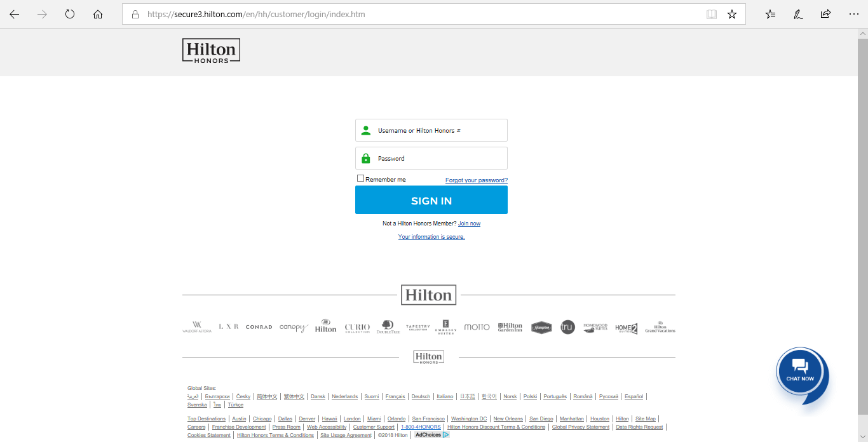
Task: Click the Canopy brand logo
Action: coord(294,328)
